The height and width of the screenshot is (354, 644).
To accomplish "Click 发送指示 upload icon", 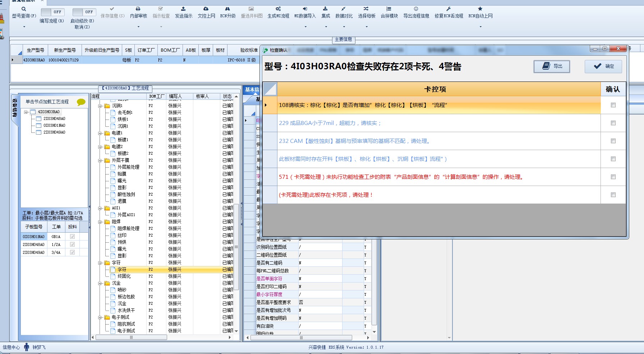I will click(183, 9).
